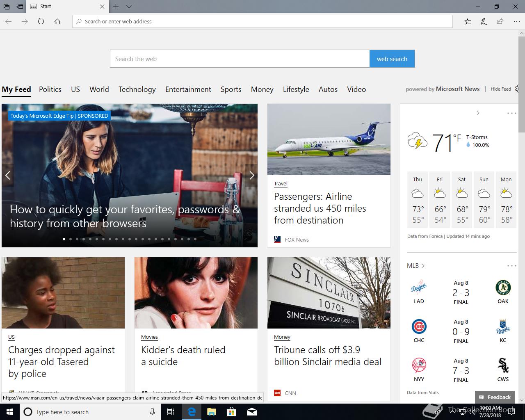Select Thu forecast column
The height and width of the screenshot is (420, 525).
coord(418,200)
